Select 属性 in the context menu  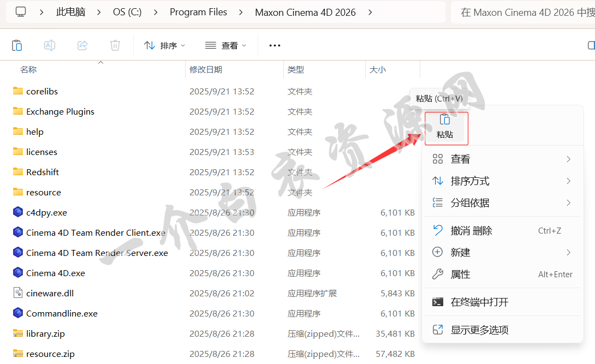(x=460, y=275)
